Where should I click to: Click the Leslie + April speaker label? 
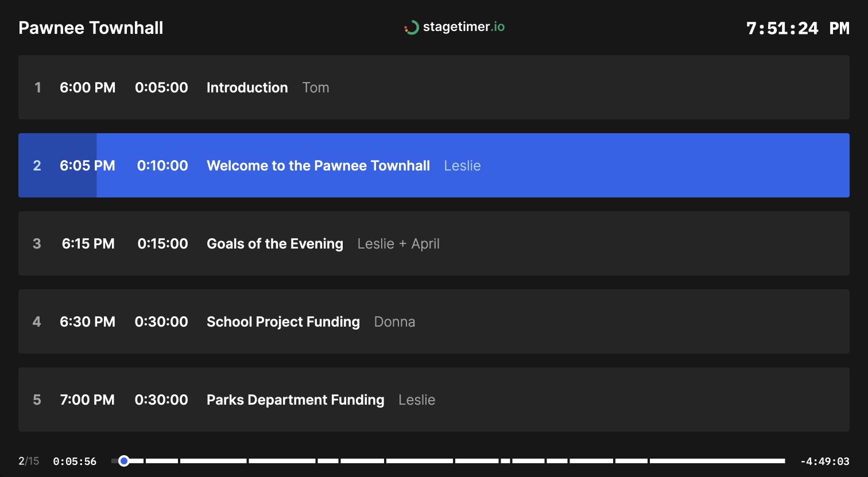[x=398, y=244]
